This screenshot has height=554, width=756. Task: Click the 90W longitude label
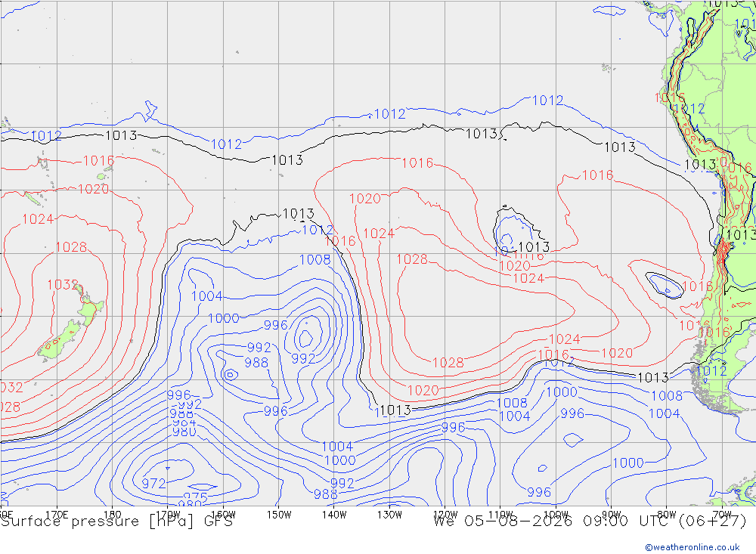tap(612, 515)
